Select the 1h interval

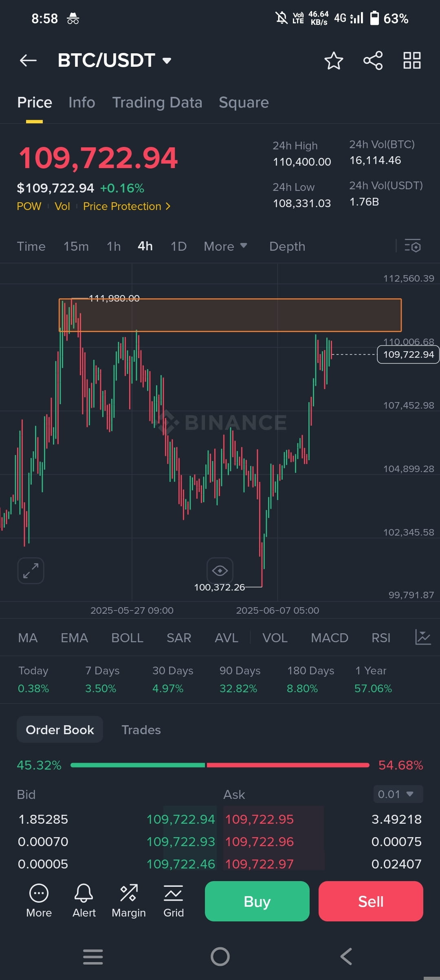[114, 246]
